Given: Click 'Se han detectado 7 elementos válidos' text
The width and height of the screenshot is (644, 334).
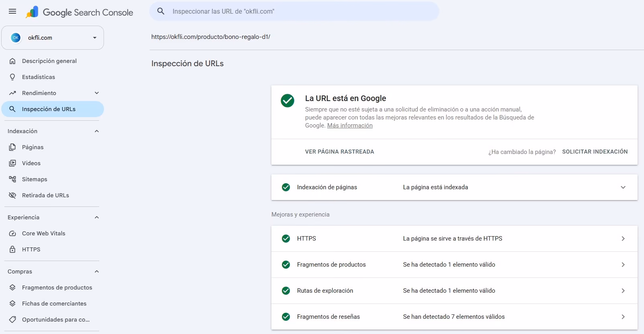Looking at the screenshot, I should pos(454,317).
